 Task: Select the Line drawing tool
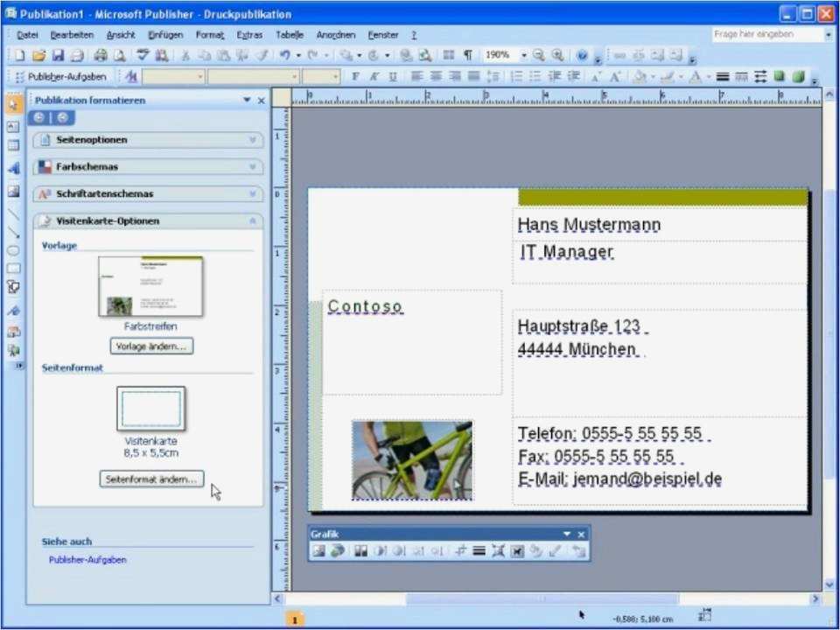[13, 214]
